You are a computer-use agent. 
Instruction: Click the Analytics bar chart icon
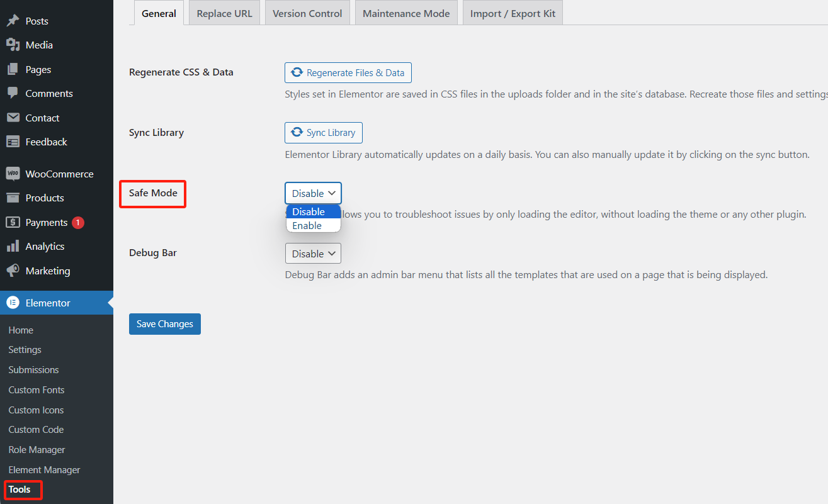[14, 246]
